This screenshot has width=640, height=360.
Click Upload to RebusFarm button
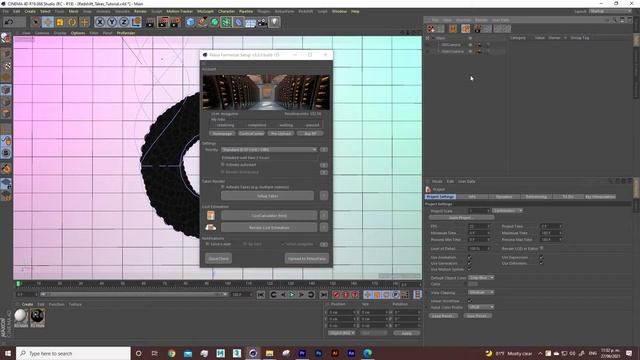coord(307,258)
